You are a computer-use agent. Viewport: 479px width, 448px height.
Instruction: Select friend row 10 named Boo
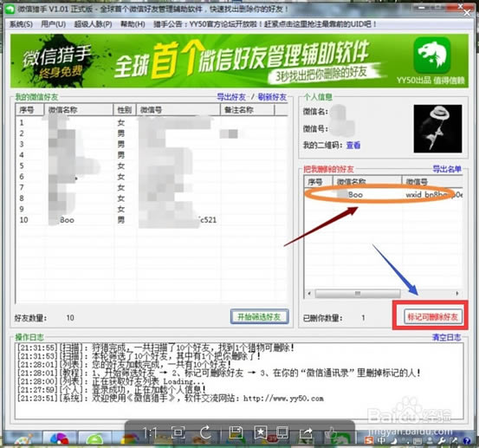coord(152,220)
